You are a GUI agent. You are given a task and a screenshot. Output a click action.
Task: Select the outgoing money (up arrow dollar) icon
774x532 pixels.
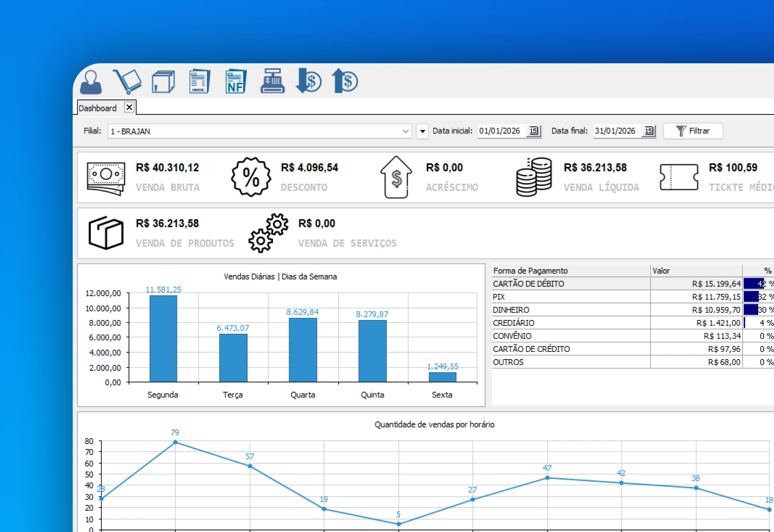345,81
